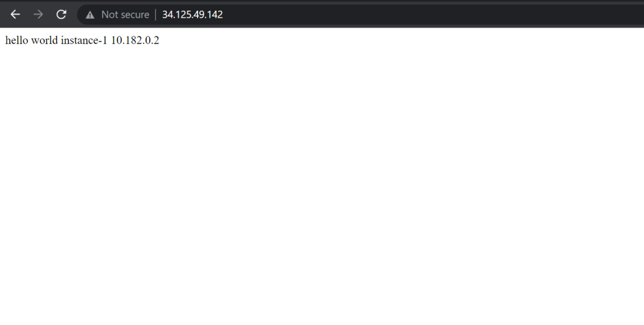
Task: Click the blank white page body
Action: click(x=322, y=185)
